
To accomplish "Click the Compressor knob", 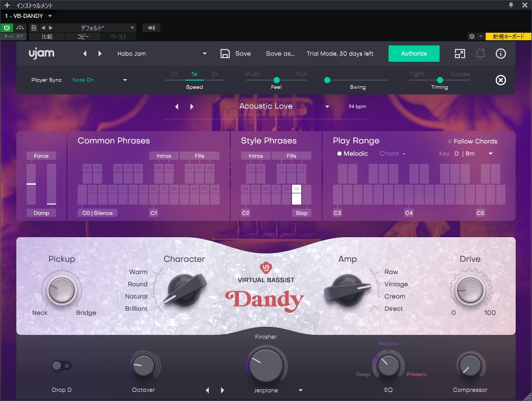I will tap(470, 365).
